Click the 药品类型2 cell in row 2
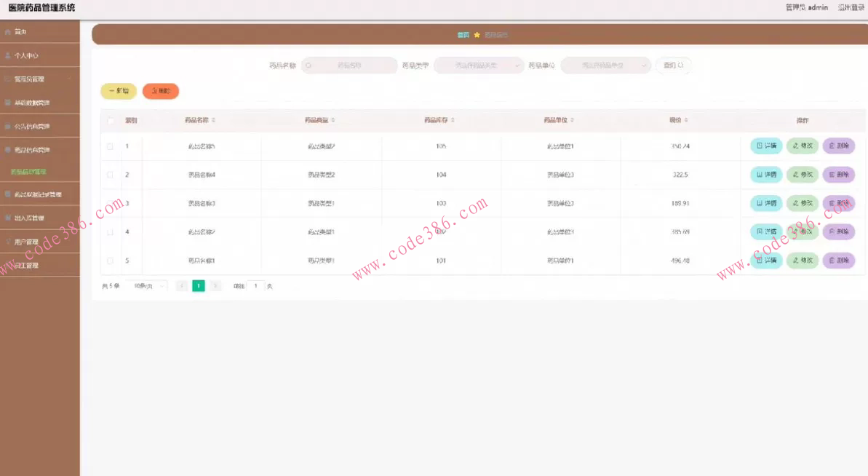Screen dimensions: 868x476 click(x=321, y=175)
